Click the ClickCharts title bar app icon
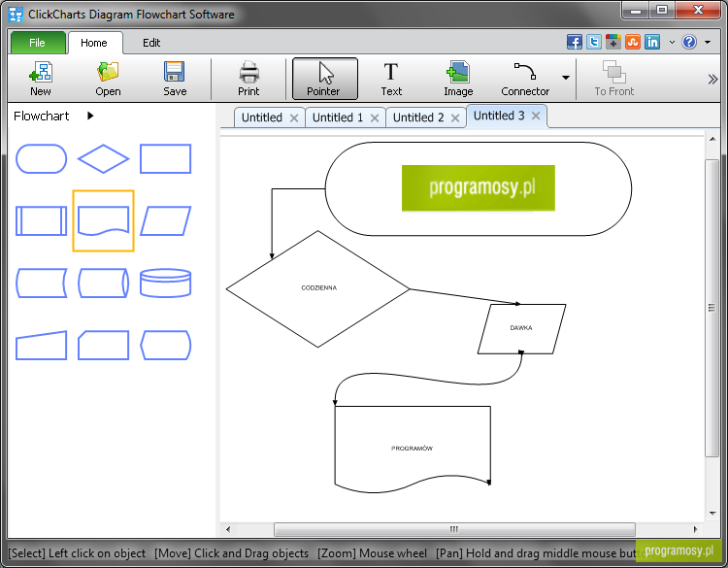 tap(16, 15)
